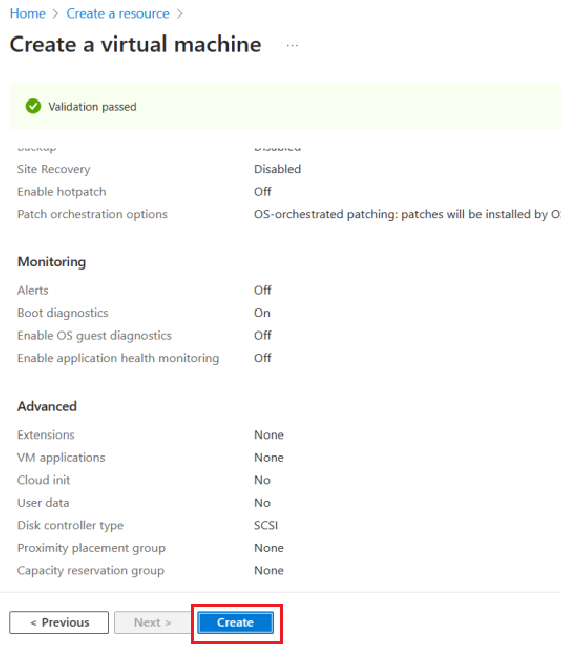Open the Create a resource breadcrumb

(118, 14)
